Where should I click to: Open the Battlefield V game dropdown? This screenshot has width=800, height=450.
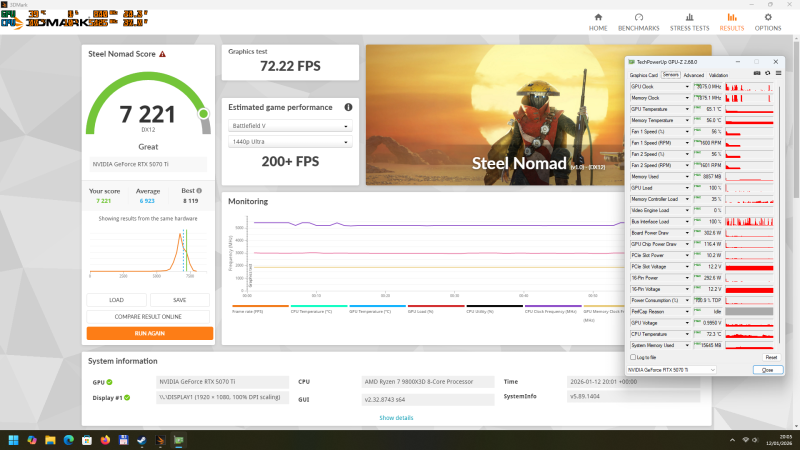[290, 126]
